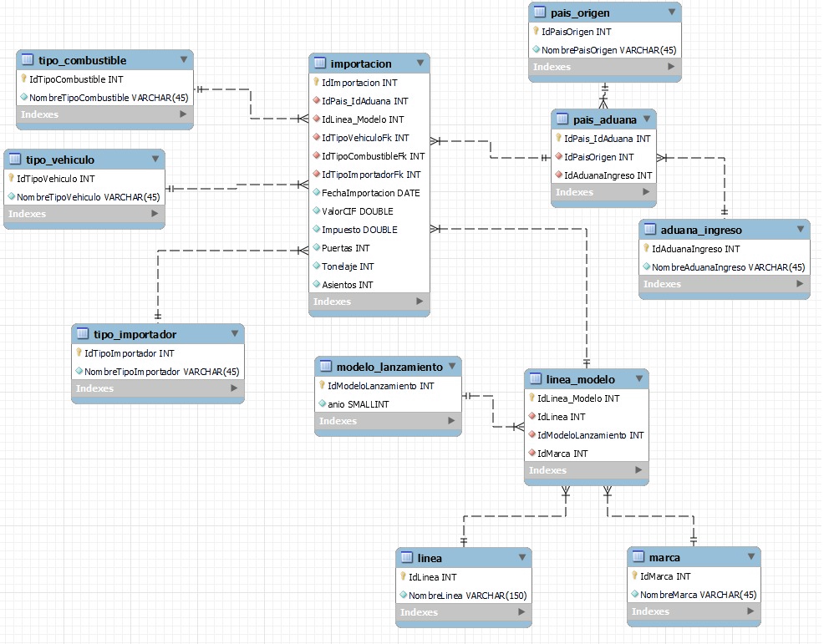Click the primary key icon for IdImportacion

(x=316, y=83)
